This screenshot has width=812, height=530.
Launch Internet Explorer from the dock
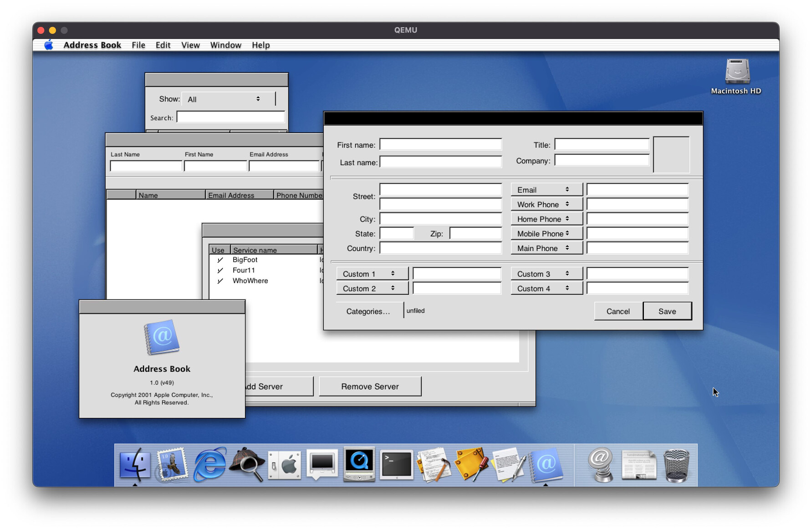point(209,464)
